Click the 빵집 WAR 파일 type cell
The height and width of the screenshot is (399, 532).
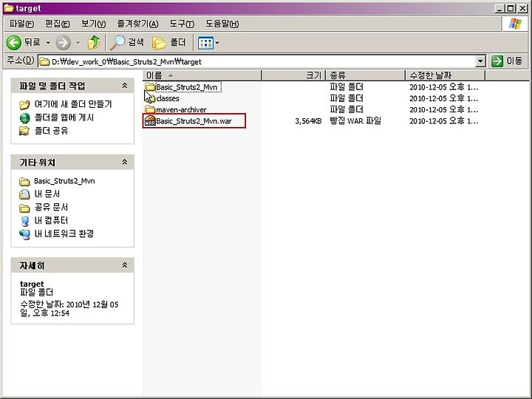point(355,120)
